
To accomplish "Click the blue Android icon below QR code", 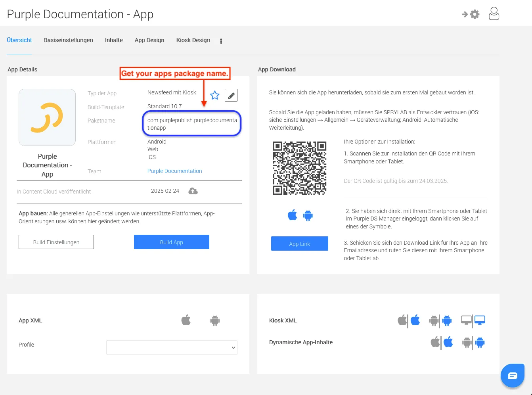I will [x=308, y=215].
